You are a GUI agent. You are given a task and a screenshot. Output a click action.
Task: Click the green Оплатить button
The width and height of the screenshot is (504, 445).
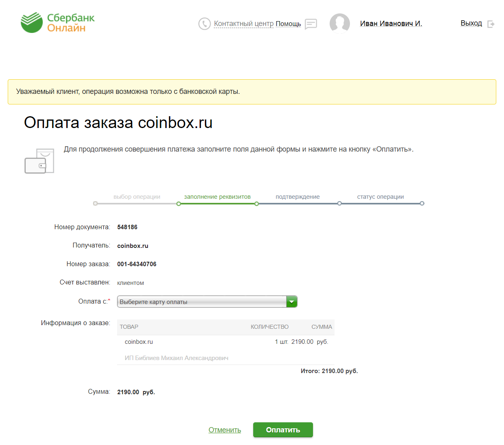coord(283,430)
